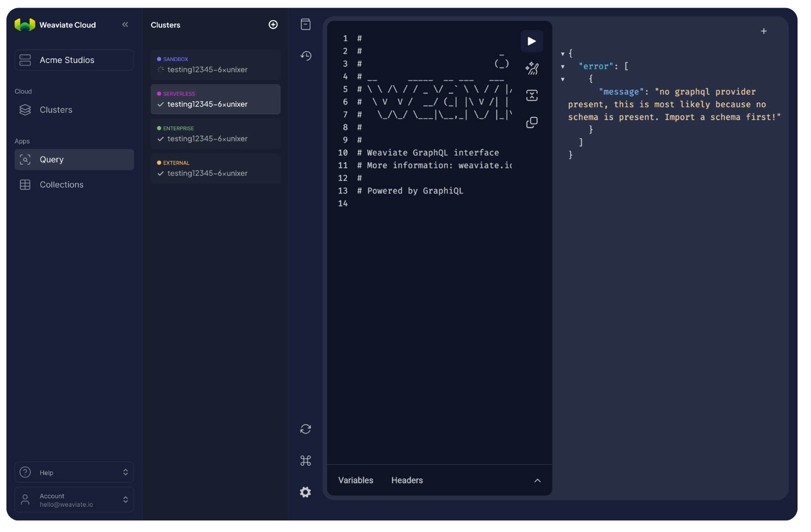811x532 pixels.
Task: Click the Acme Studios server icon
Action: click(25, 60)
